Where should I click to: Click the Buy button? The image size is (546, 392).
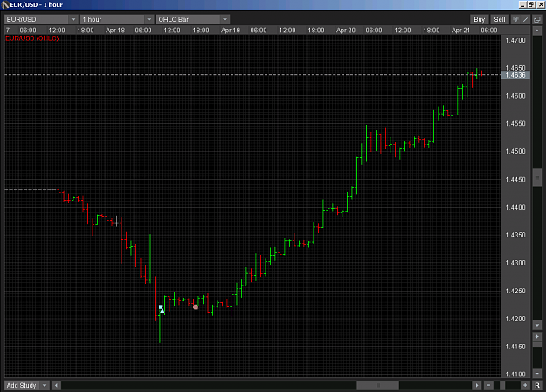tap(479, 19)
